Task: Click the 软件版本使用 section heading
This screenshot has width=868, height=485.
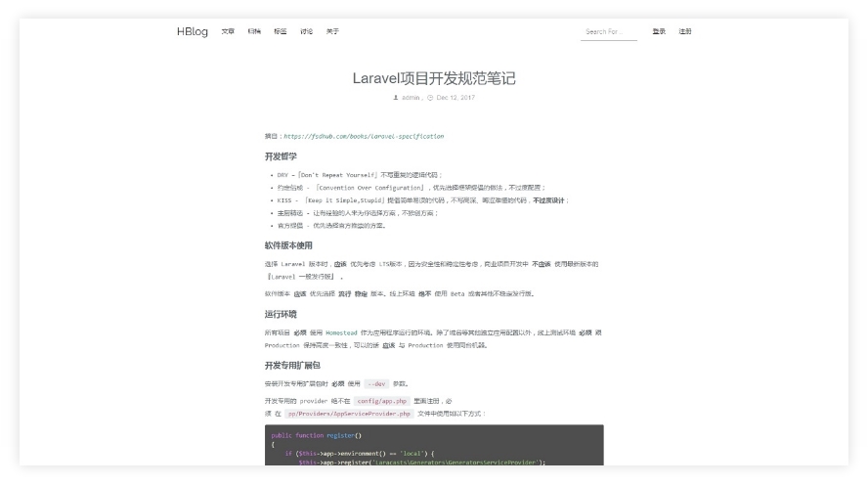Action: (288, 245)
